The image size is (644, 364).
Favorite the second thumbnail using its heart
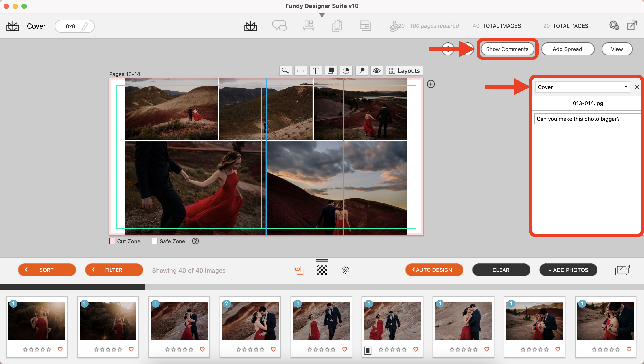click(x=131, y=349)
